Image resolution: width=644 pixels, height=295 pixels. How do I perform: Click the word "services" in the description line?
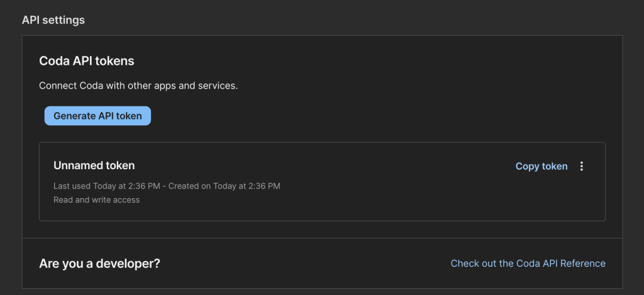click(218, 86)
